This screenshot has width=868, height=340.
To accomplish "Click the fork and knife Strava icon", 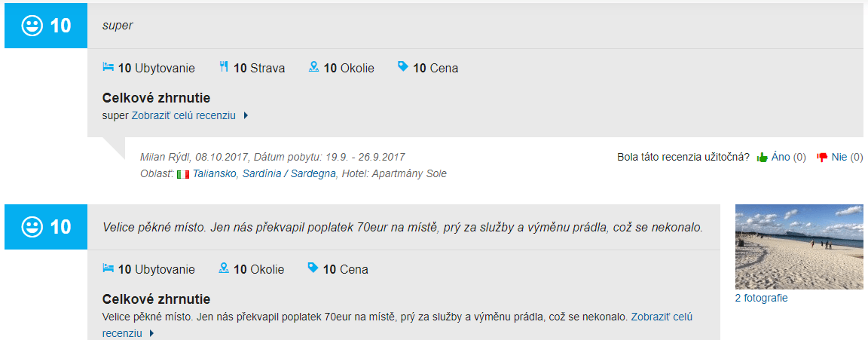I will coord(224,67).
